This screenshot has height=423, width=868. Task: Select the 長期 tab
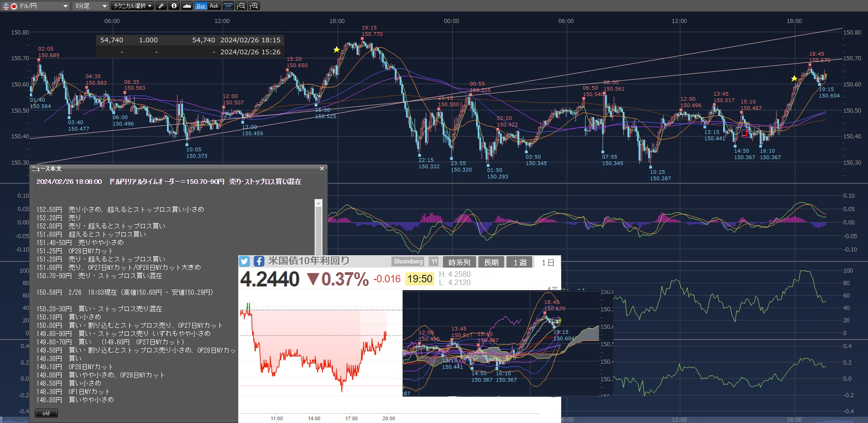(491, 263)
